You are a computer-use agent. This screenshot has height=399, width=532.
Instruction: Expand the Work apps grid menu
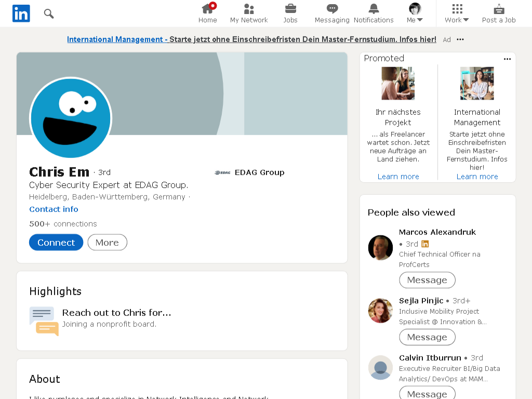click(457, 13)
